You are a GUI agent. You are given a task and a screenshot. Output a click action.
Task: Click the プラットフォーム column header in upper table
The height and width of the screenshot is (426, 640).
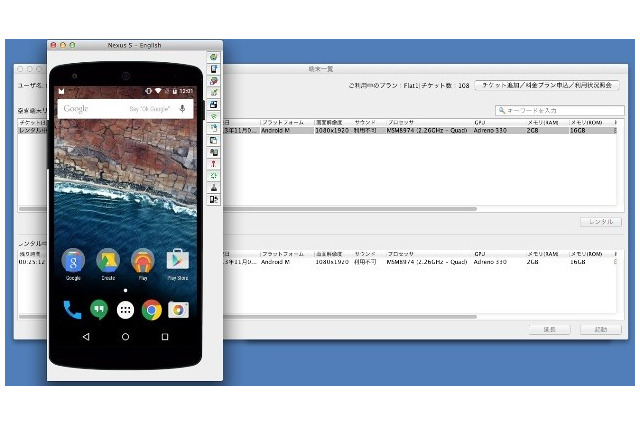pyautogui.click(x=283, y=122)
